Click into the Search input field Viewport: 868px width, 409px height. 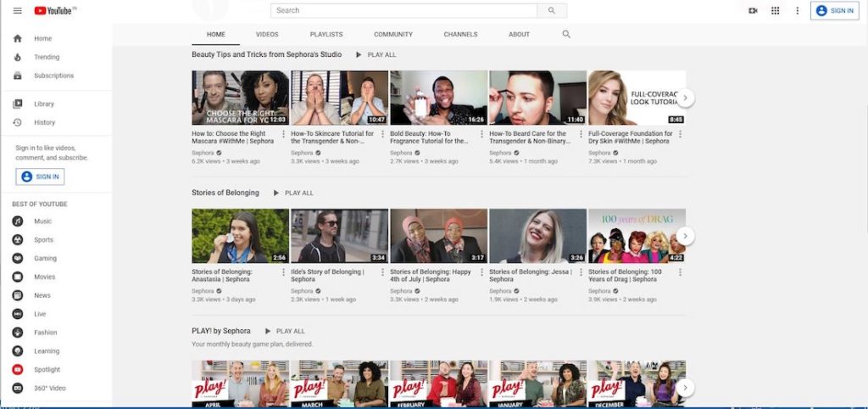coord(403,11)
